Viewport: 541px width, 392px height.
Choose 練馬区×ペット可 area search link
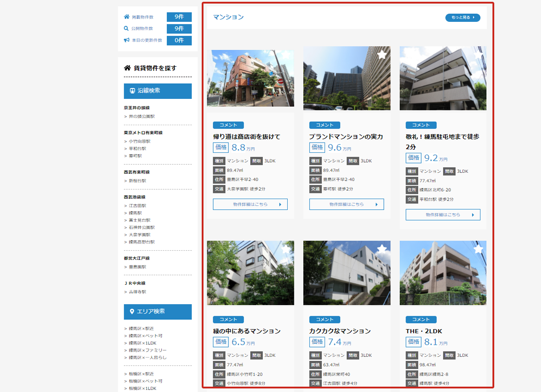point(146,336)
